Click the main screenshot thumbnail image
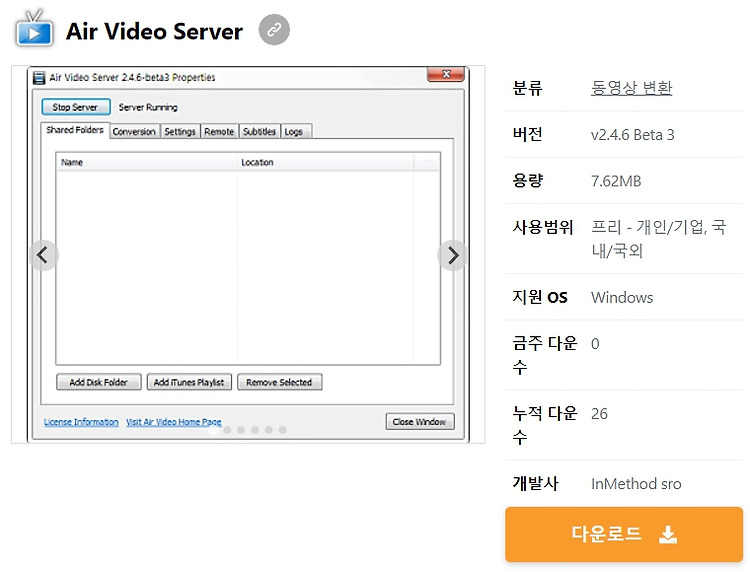 click(x=248, y=254)
